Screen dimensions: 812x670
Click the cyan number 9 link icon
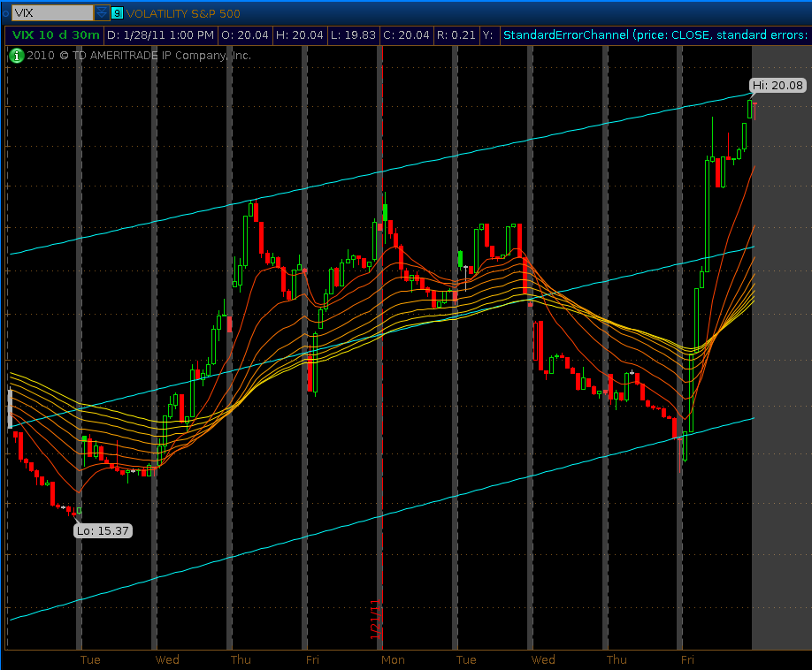(x=117, y=13)
